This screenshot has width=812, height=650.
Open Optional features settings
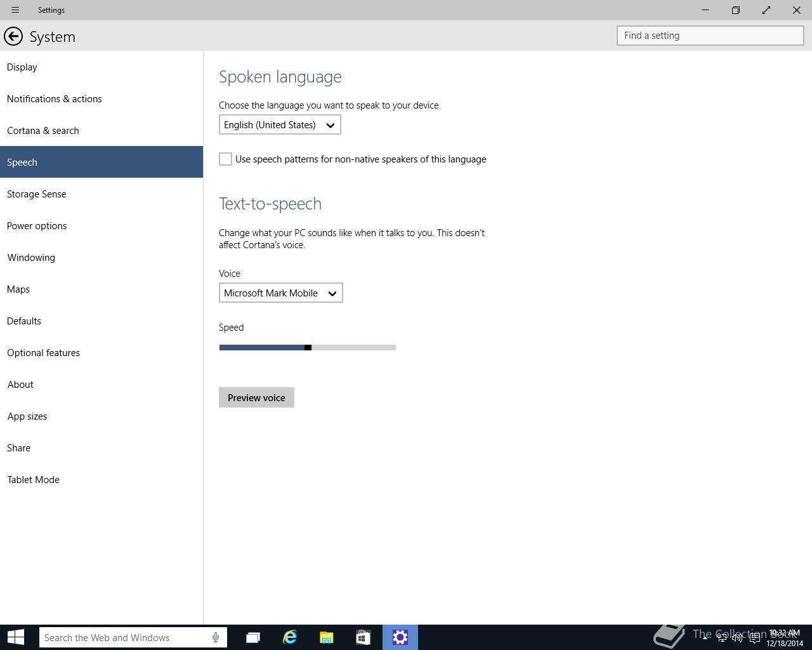point(101,352)
